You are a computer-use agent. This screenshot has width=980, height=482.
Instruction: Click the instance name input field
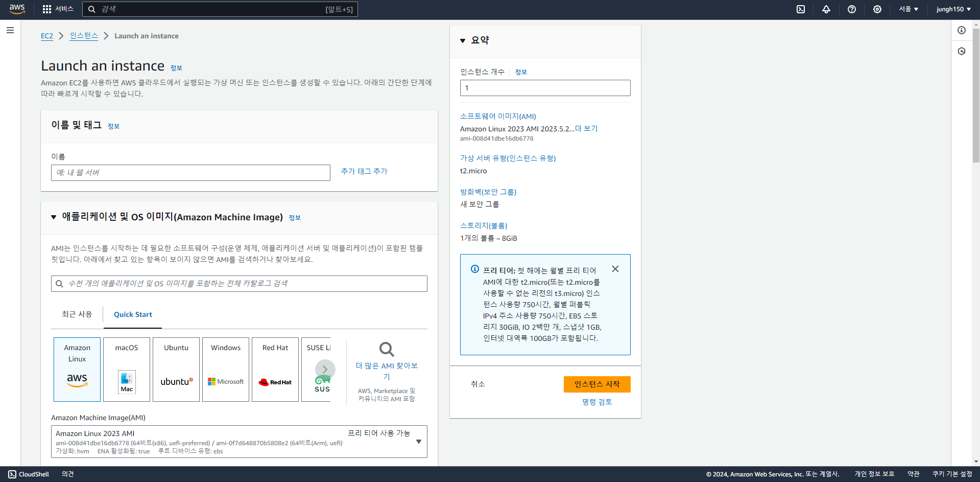point(190,173)
